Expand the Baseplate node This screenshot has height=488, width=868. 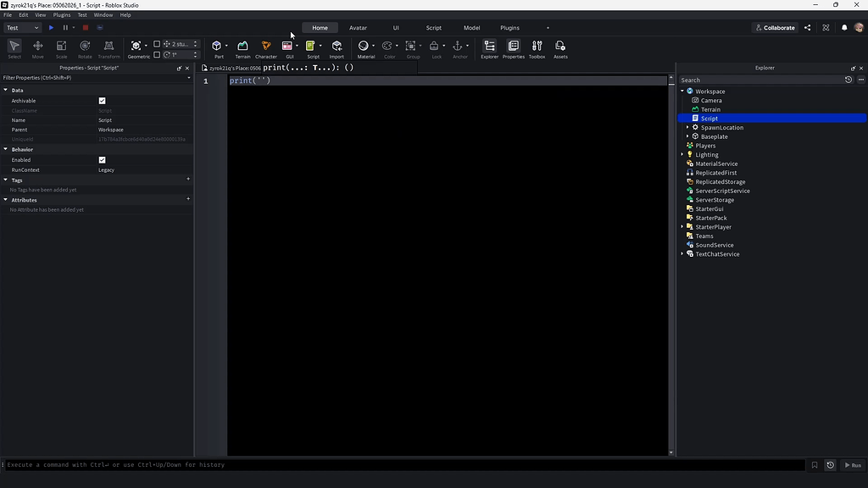687,136
